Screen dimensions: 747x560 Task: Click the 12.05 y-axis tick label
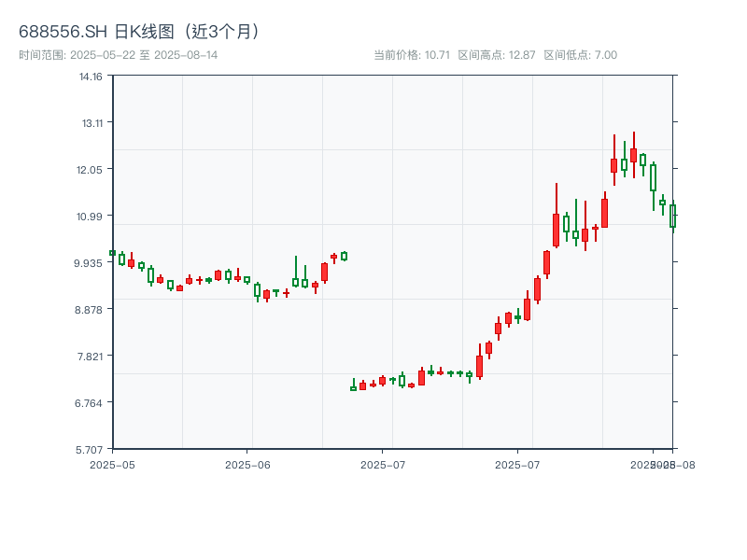click(x=91, y=170)
